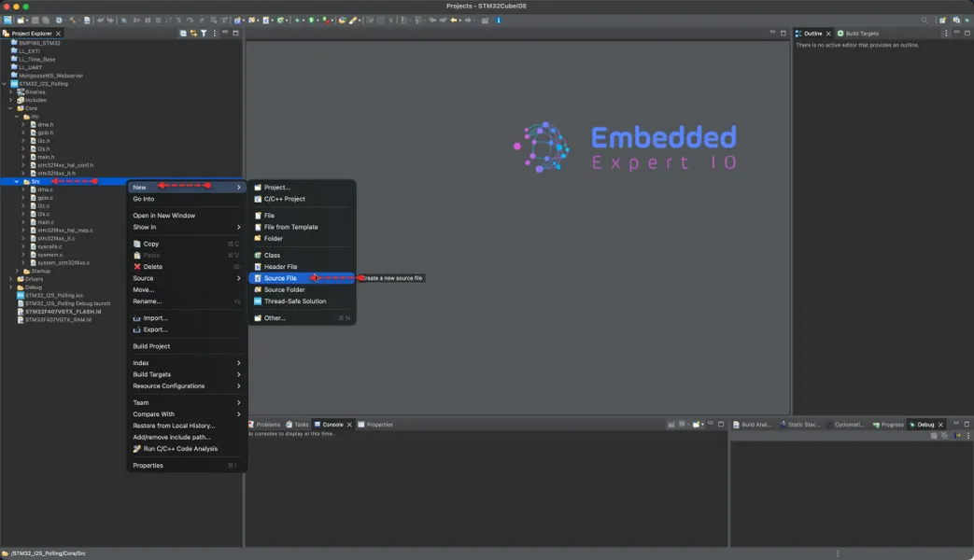Click Build Project in context menu
This screenshot has height=560, width=974.
[x=187, y=346]
